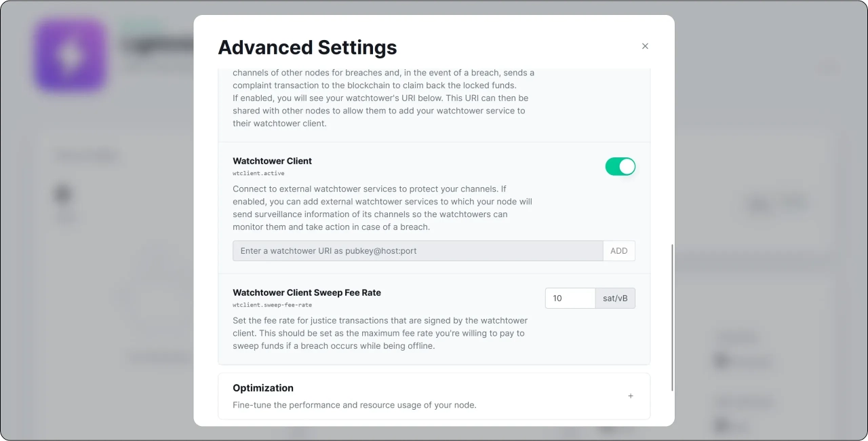868x441 pixels.
Task: Click the ADD watchtower button
Action: pyautogui.click(x=618, y=251)
